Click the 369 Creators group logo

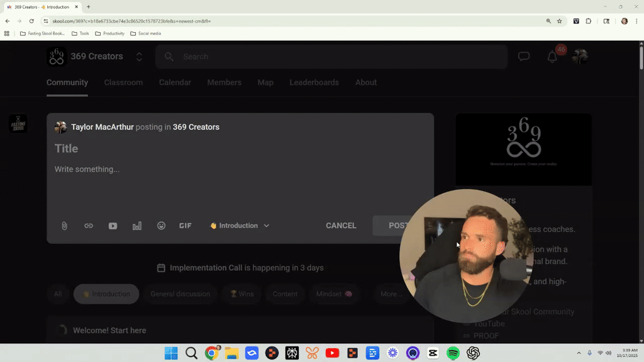[x=56, y=56]
